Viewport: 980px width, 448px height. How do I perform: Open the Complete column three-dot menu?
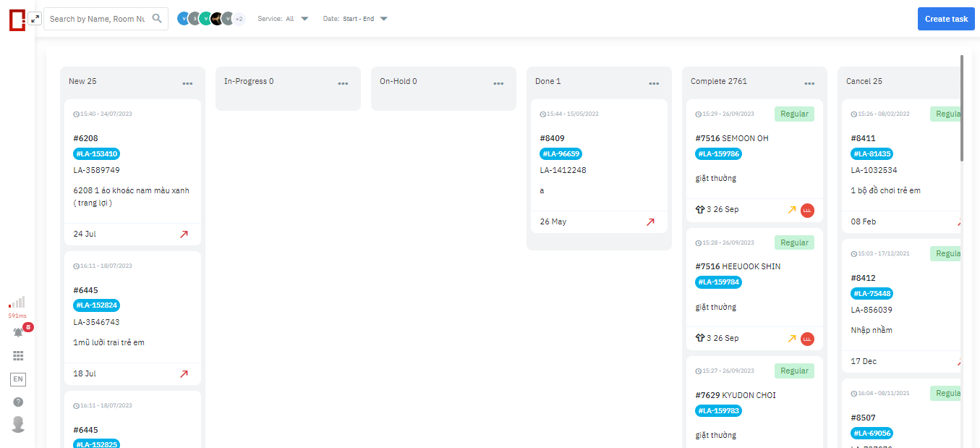[x=809, y=83]
